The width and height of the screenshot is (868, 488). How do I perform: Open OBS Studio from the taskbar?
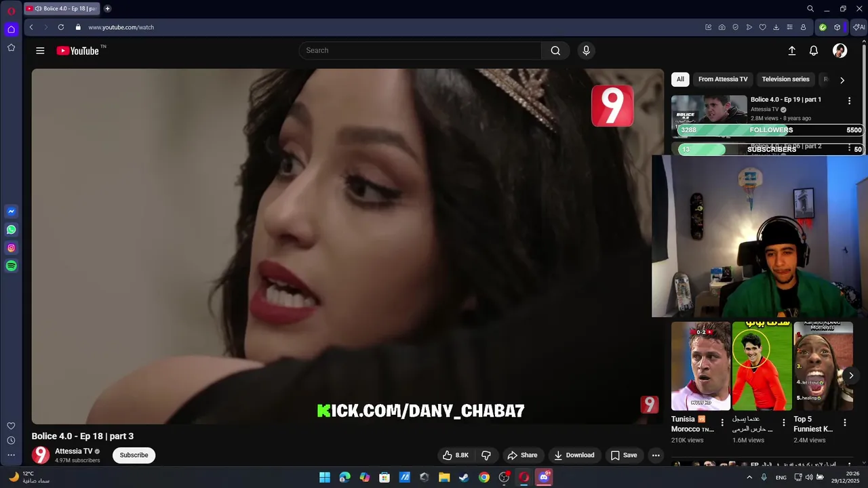tap(504, 477)
